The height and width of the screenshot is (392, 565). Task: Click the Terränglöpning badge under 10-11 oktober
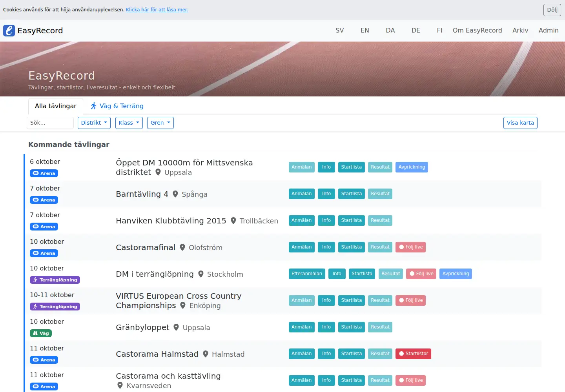pyautogui.click(x=55, y=307)
